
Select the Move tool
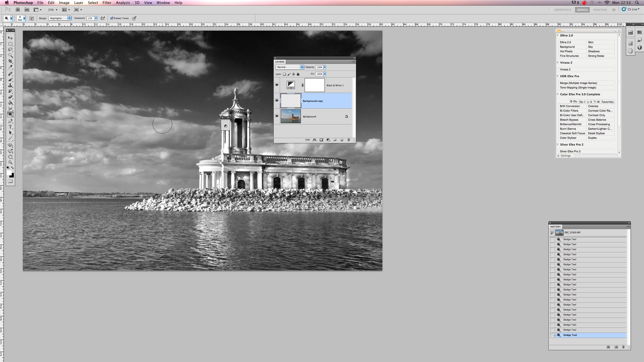10,38
